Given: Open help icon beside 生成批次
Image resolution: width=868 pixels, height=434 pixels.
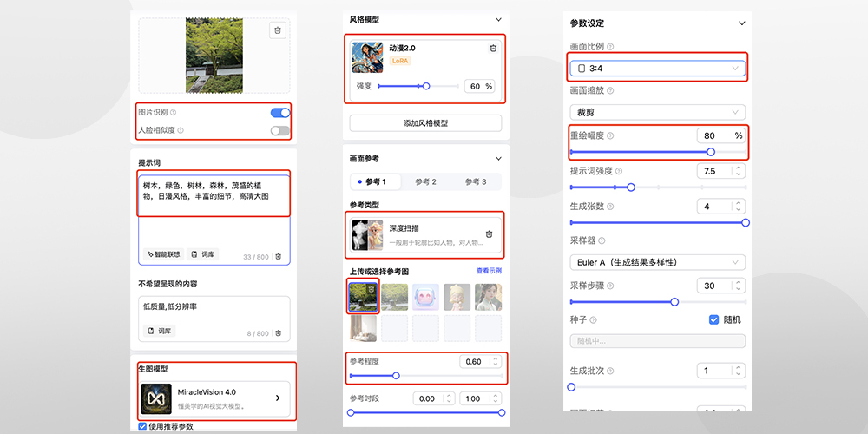Looking at the screenshot, I should click(x=610, y=371).
